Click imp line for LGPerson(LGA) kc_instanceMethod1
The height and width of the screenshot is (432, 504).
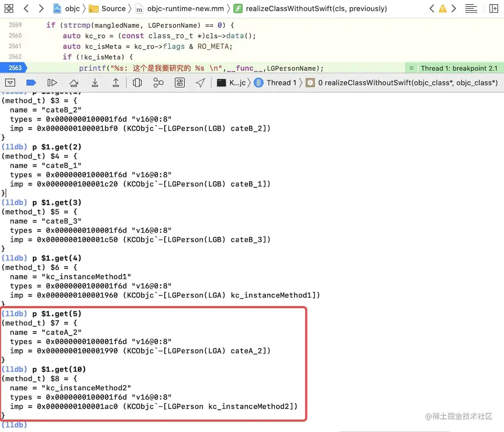point(165,295)
